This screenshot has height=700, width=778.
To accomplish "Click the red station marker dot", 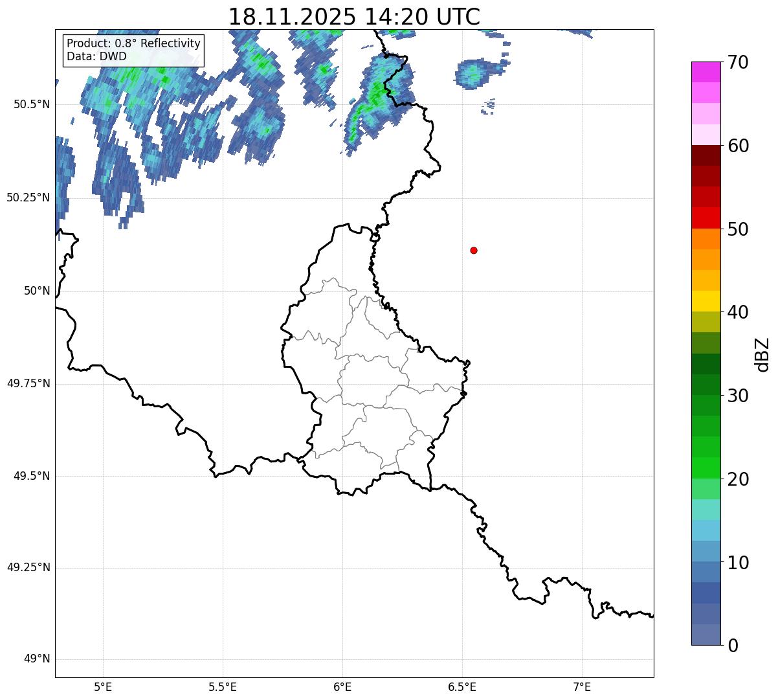I will click(474, 250).
